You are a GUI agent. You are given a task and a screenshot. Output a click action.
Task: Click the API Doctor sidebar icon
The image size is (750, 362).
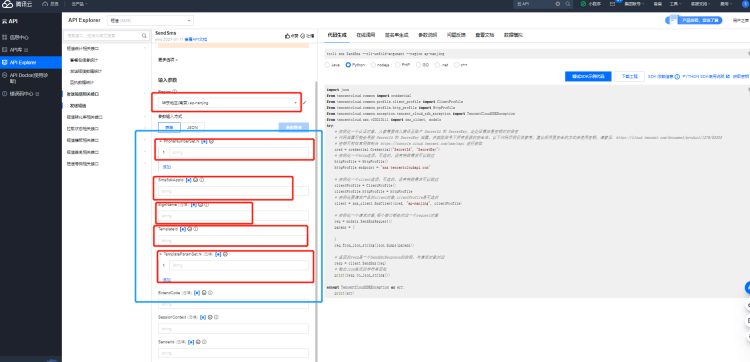pos(5,75)
